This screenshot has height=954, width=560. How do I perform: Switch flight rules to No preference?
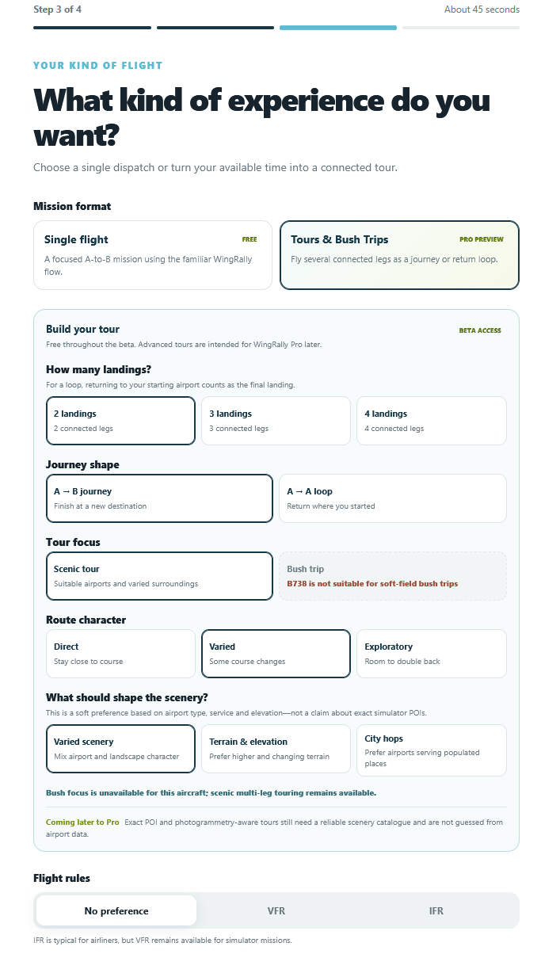tap(116, 910)
